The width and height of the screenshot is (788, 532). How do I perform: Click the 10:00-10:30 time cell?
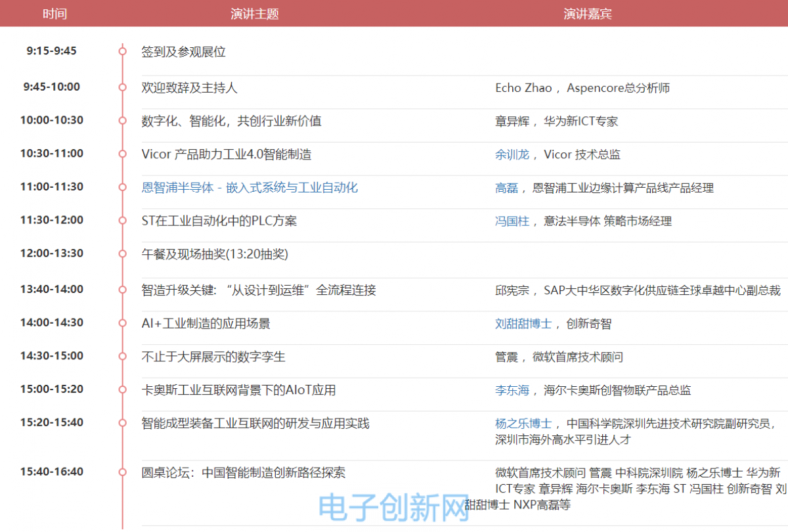tap(51, 120)
